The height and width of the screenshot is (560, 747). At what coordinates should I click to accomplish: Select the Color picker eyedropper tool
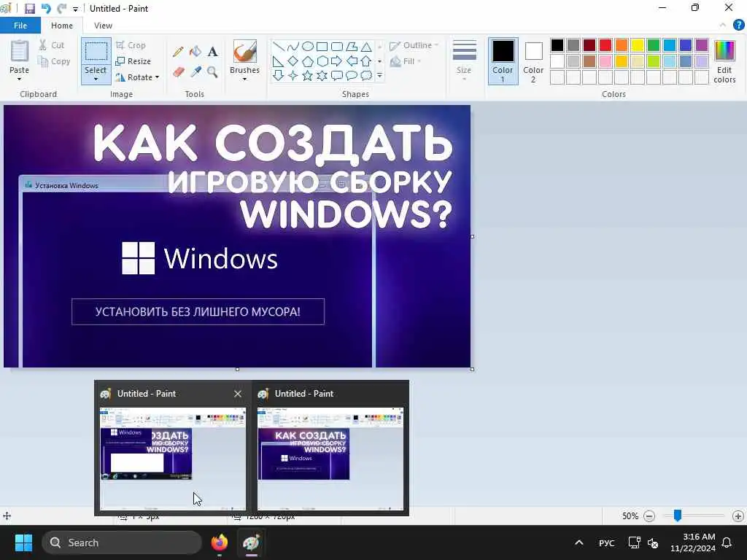pyautogui.click(x=196, y=72)
